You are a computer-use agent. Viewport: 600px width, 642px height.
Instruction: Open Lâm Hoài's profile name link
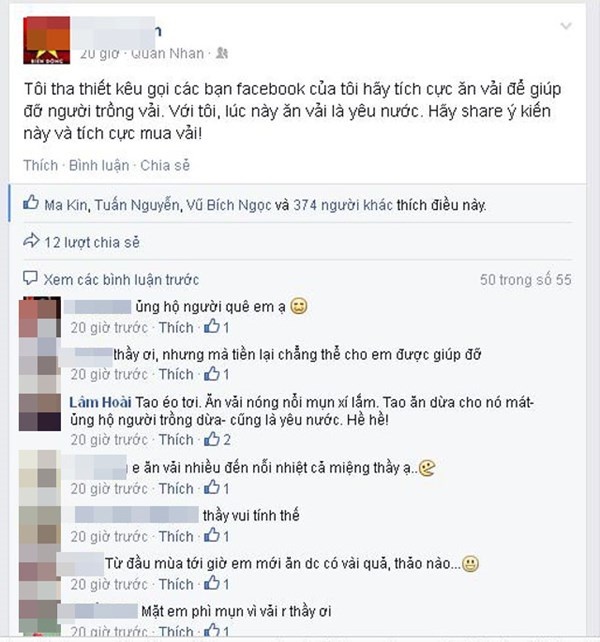tap(100, 402)
